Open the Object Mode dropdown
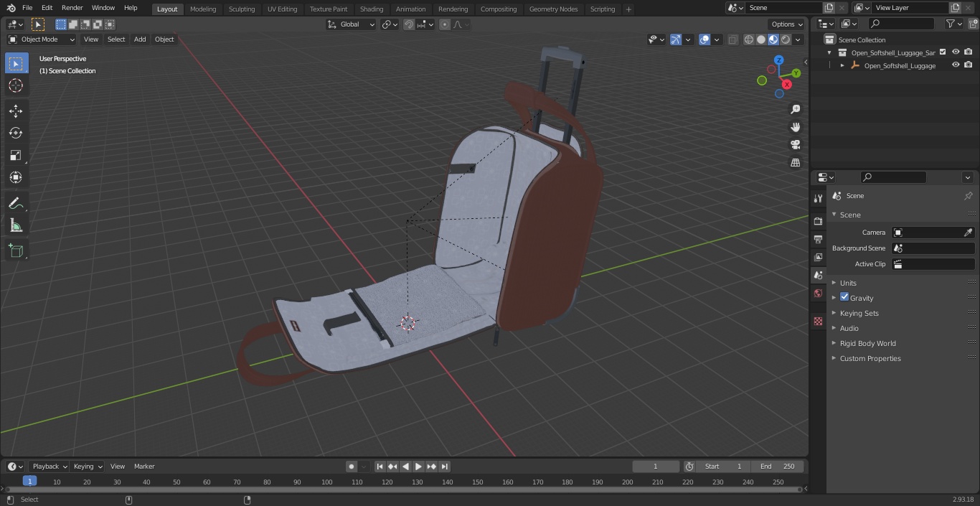980x506 pixels. click(42, 39)
